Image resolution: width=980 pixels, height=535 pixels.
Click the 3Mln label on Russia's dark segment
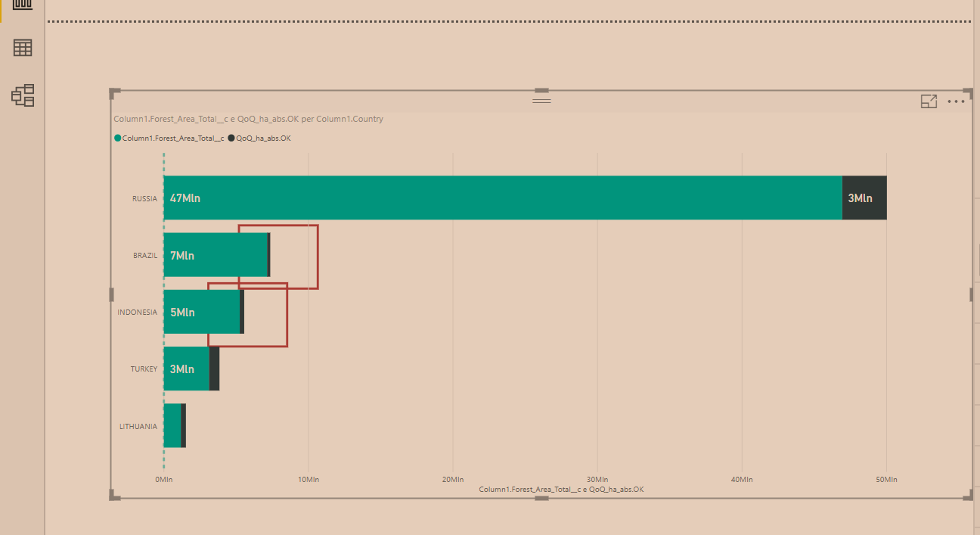(860, 198)
